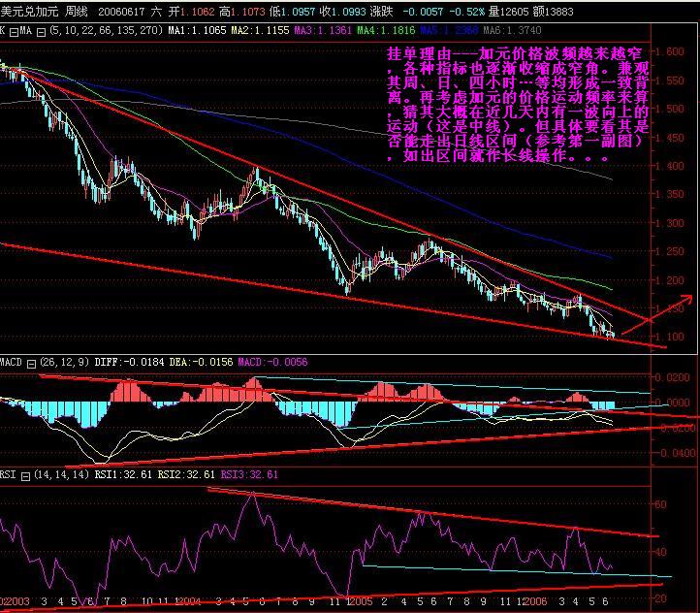Viewport: 700px width, 613px height.
Task: Click the magenta annotation text block
Action: [518, 105]
